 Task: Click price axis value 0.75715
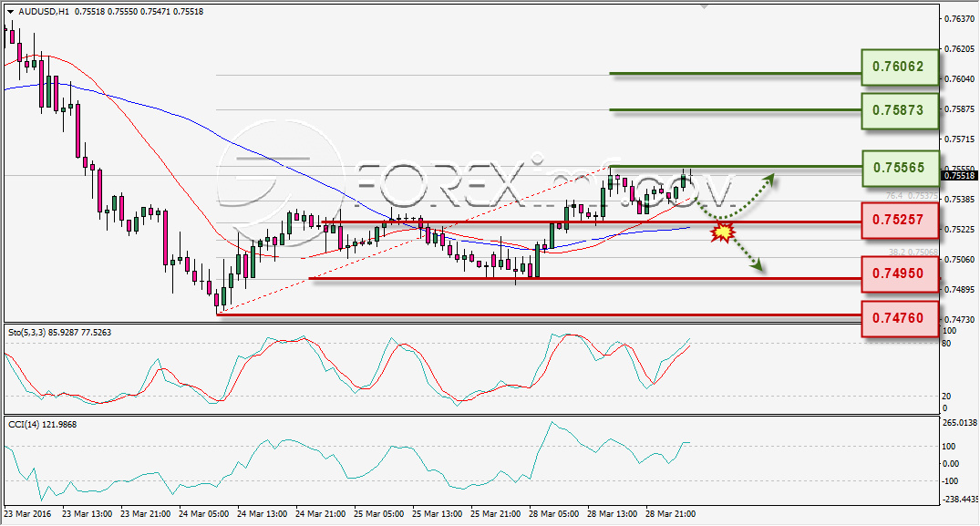click(x=959, y=139)
